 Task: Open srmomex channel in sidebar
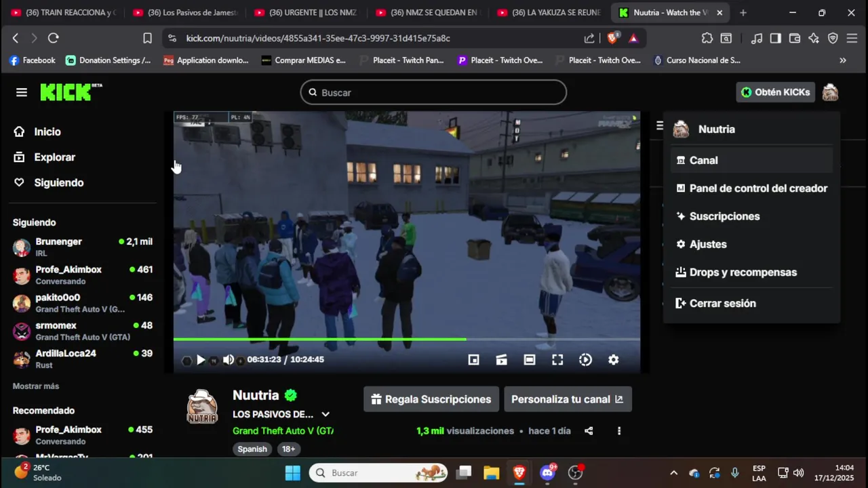click(x=83, y=330)
